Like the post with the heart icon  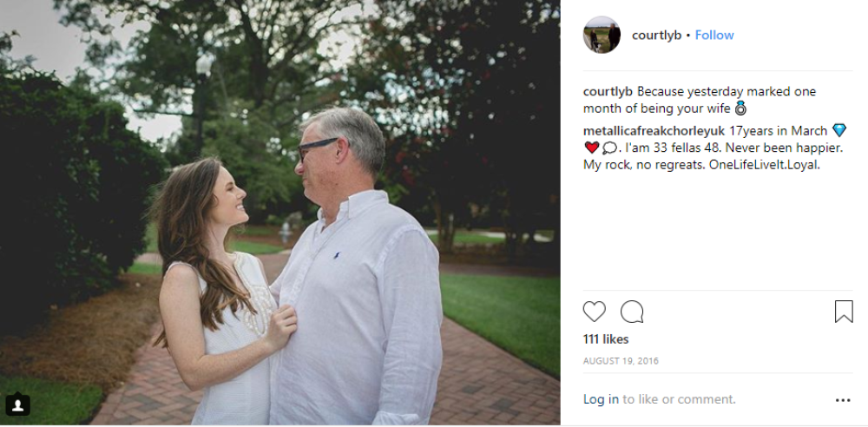[595, 312]
